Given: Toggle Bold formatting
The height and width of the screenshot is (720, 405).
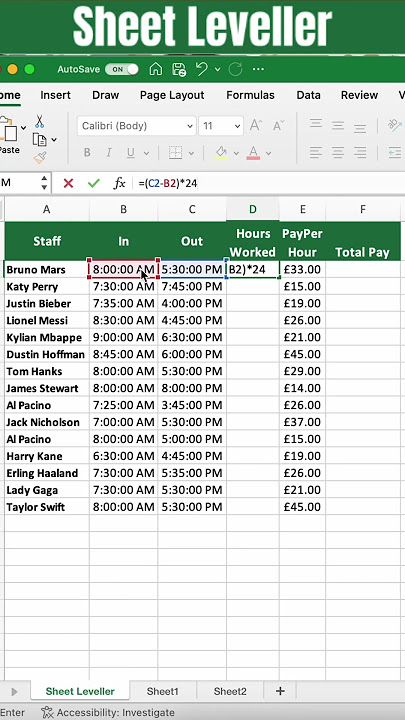Looking at the screenshot, I should [x=87, y=153].
